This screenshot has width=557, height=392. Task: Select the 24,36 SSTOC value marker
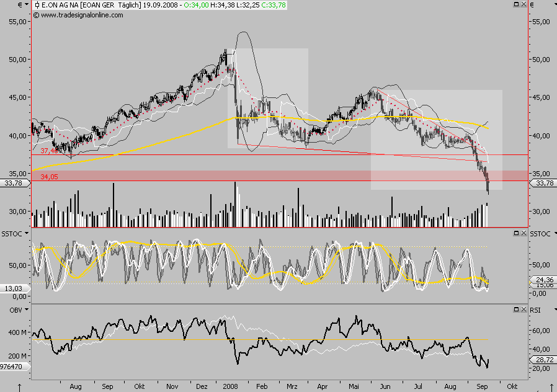coord(543,280)
